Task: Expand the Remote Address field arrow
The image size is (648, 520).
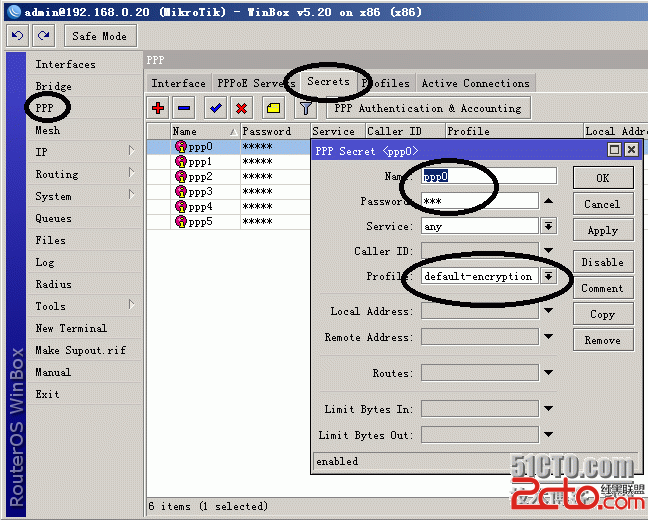Action: [548, 336]
